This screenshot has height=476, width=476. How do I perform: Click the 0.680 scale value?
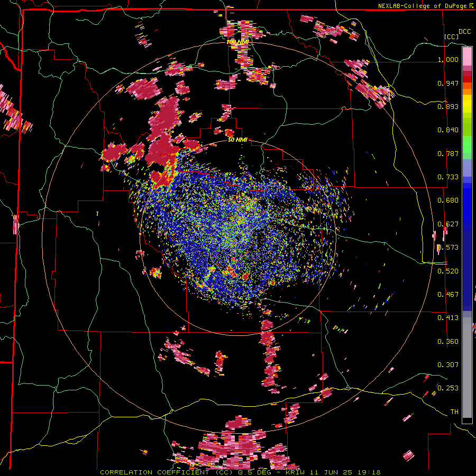448,200
